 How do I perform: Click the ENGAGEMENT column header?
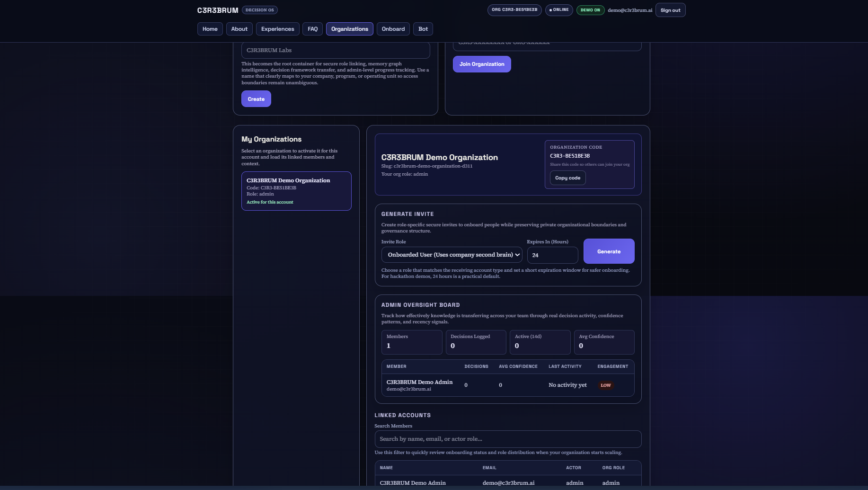click(613, 366)
